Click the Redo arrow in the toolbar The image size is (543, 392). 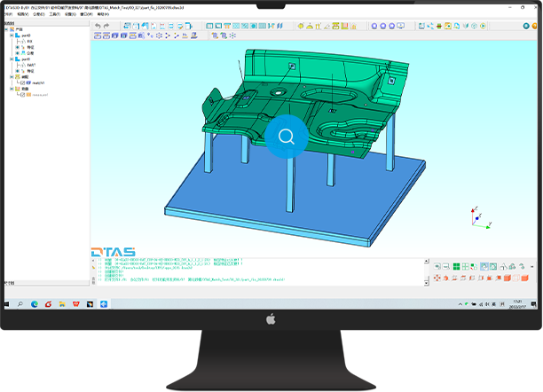click(x=106, y=26)
